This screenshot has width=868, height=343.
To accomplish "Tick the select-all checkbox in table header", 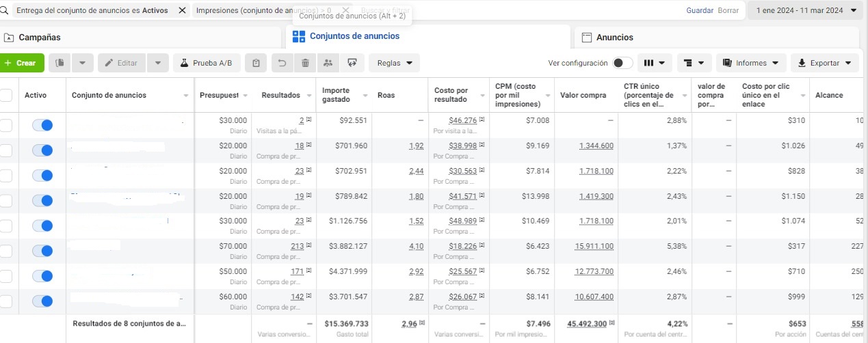I will point(5,95).
